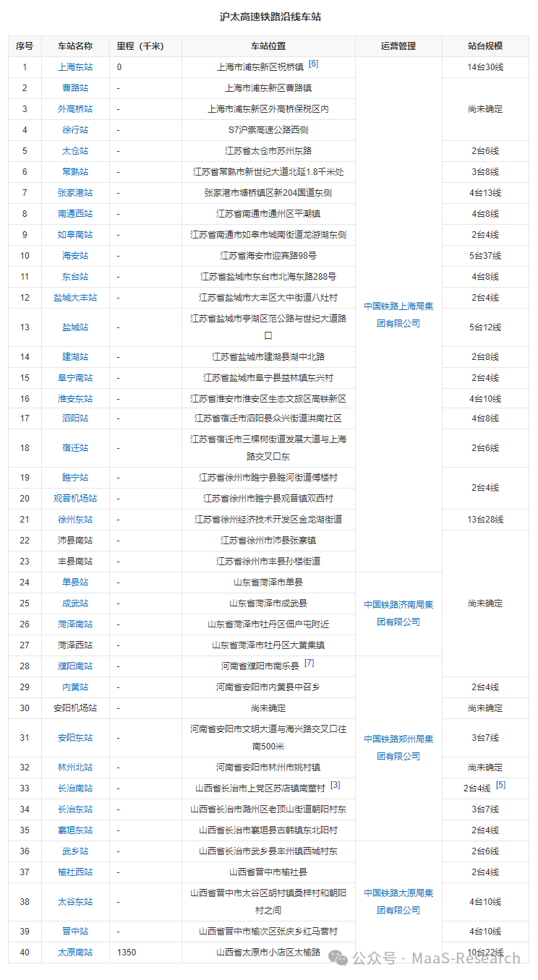Viewport: 538px width, 980px height.
Task: Click reference [3] beside 苏店镇南董村
Action: tap(336, 785)
